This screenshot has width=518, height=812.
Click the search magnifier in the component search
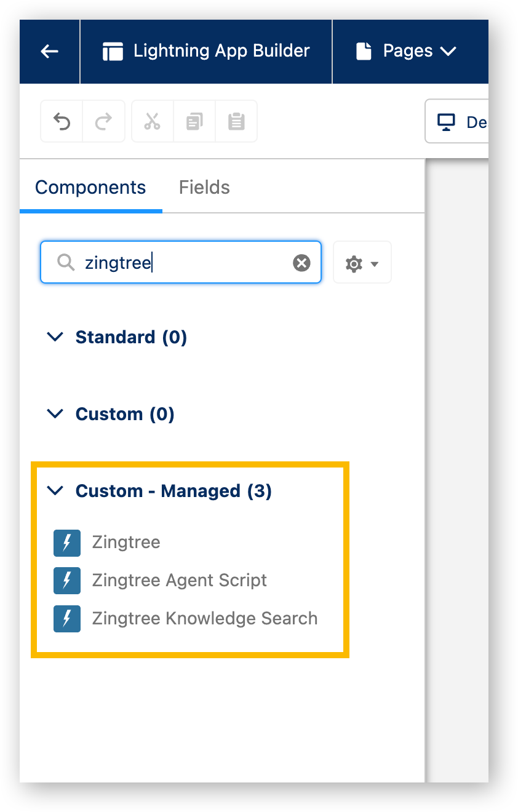pos(65,262)
